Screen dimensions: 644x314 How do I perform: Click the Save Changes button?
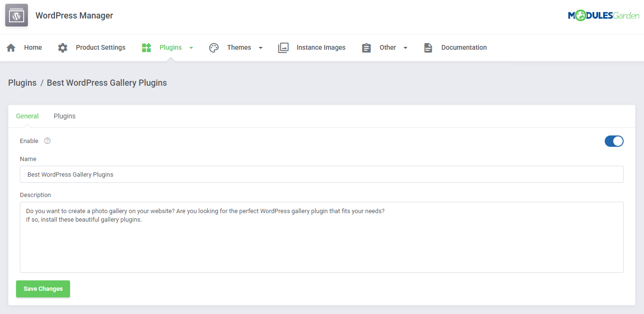[x=43, y=288]
